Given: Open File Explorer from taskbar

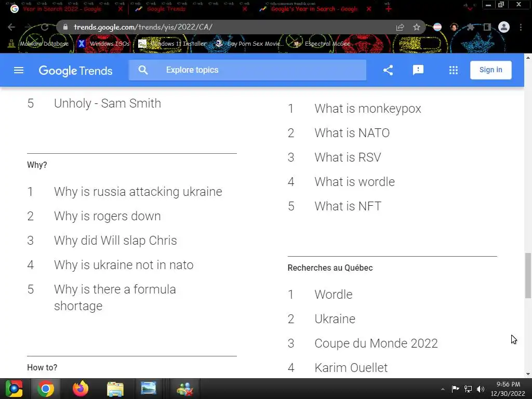Looking at the screenshot, I should pyautogui.click(x=115, y=389).
